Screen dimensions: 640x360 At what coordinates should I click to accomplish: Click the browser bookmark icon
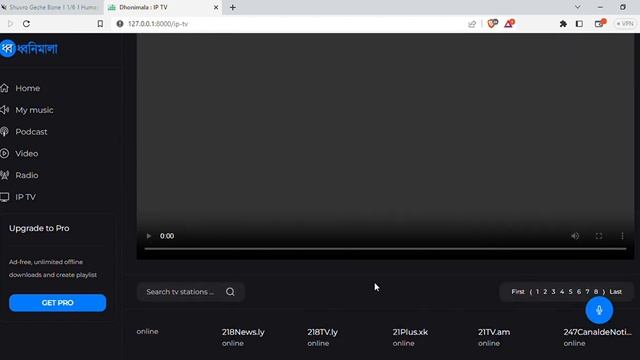[x=100, y=24]
